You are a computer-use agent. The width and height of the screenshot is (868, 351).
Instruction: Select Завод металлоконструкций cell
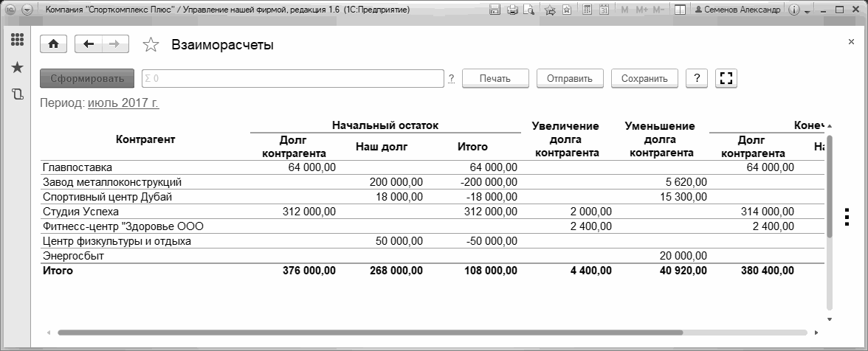tap(112, 182)
